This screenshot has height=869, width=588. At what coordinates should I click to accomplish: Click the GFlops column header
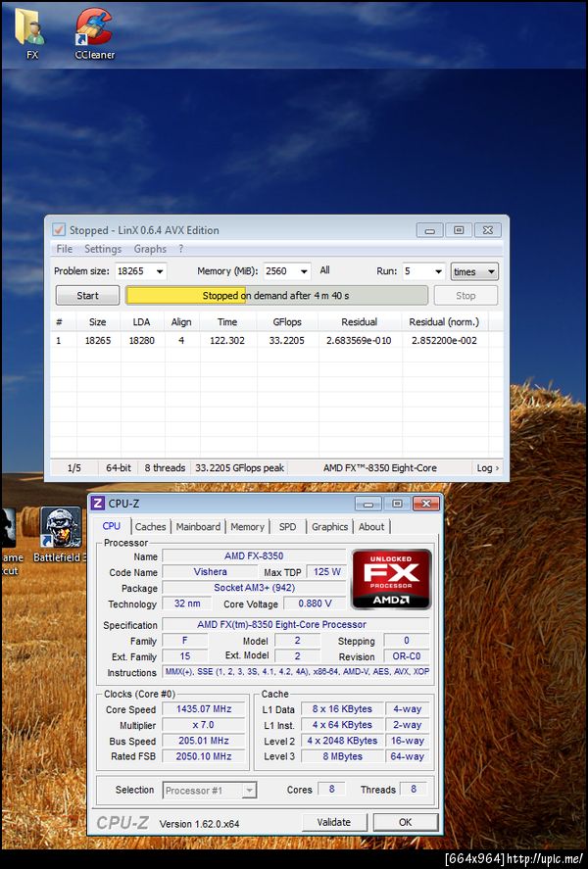pos(287,321)
